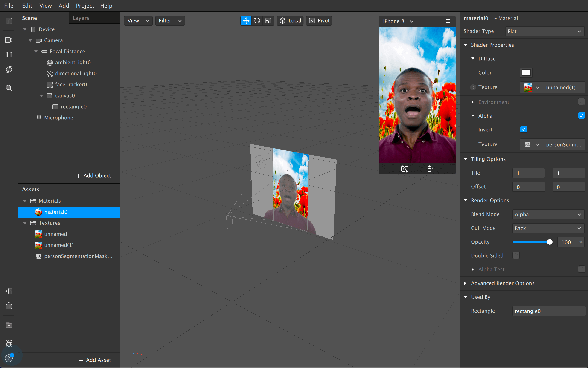The width and height of the screenshot is (588, 368).
Task: Expand the Alpha Test section
Action: click(472, 269)
